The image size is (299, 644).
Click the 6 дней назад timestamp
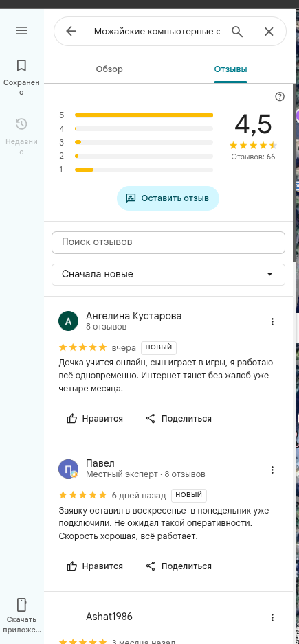[139, 496]
